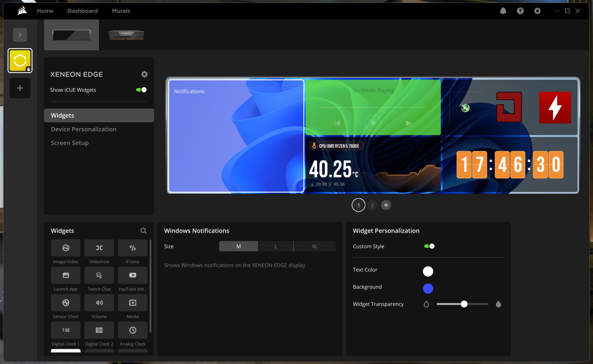Image resolution: width=593 pixels, height=364 pixels.
Task: Open the help question mark icon
Action: tap(520, 11)
